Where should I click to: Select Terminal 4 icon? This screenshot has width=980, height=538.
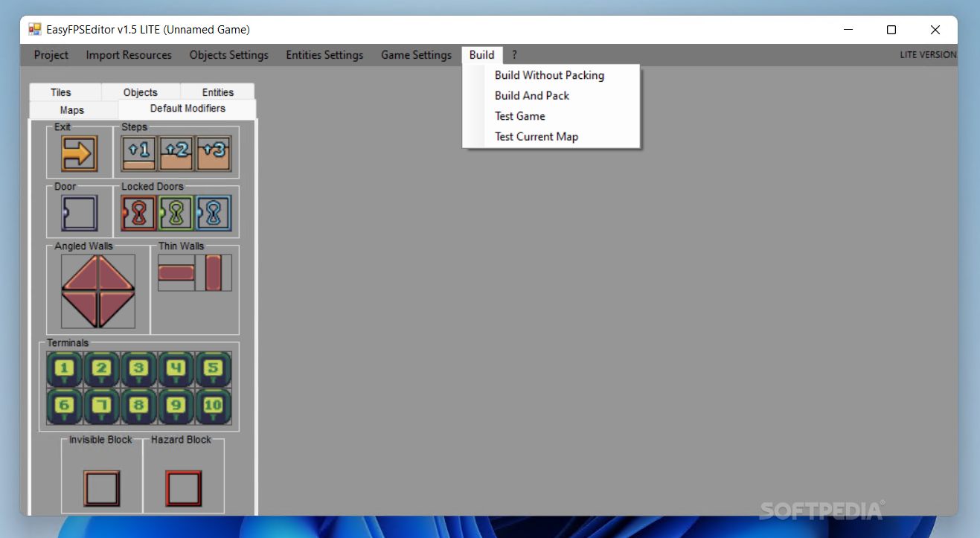pyautogui.click(x=176, y=369)
